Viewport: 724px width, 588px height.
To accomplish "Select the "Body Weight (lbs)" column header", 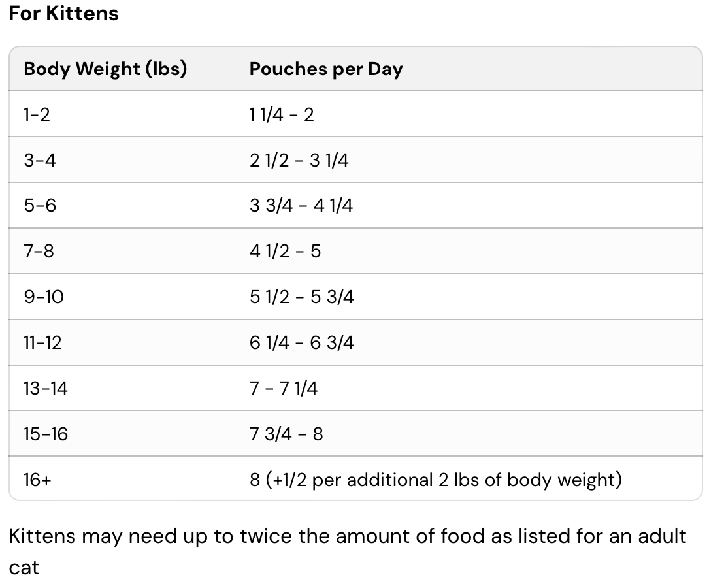I will 105,69.
